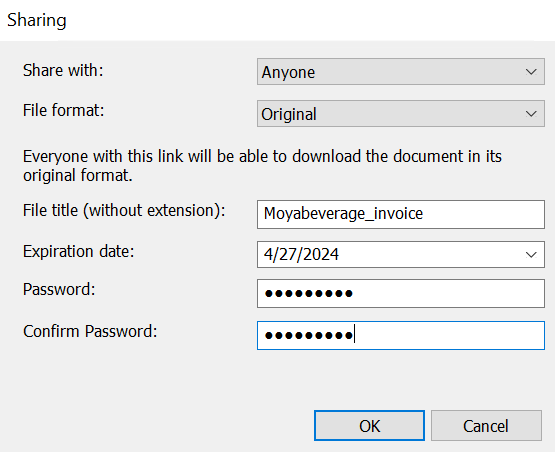Image resolution: width=555 pixels, height=452 pixels.
Task: Click the Confirm Password: label
Action: pyautogui.click(x=90, y=331)
